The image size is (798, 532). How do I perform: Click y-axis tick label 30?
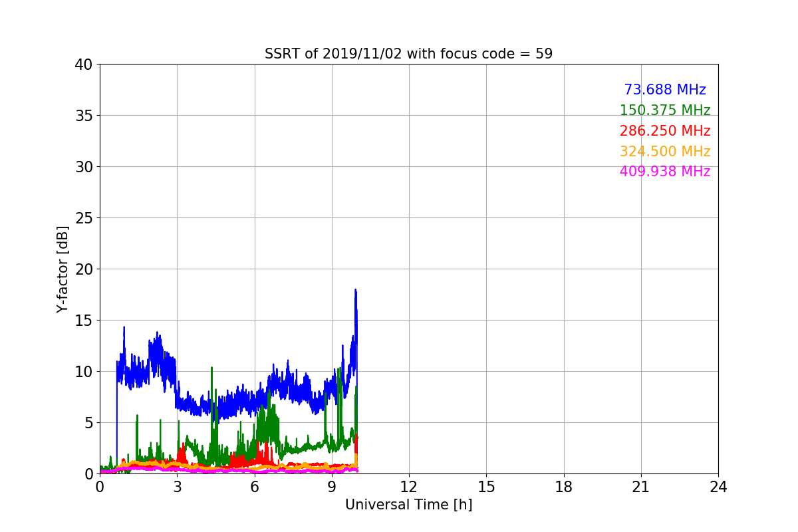83,167
